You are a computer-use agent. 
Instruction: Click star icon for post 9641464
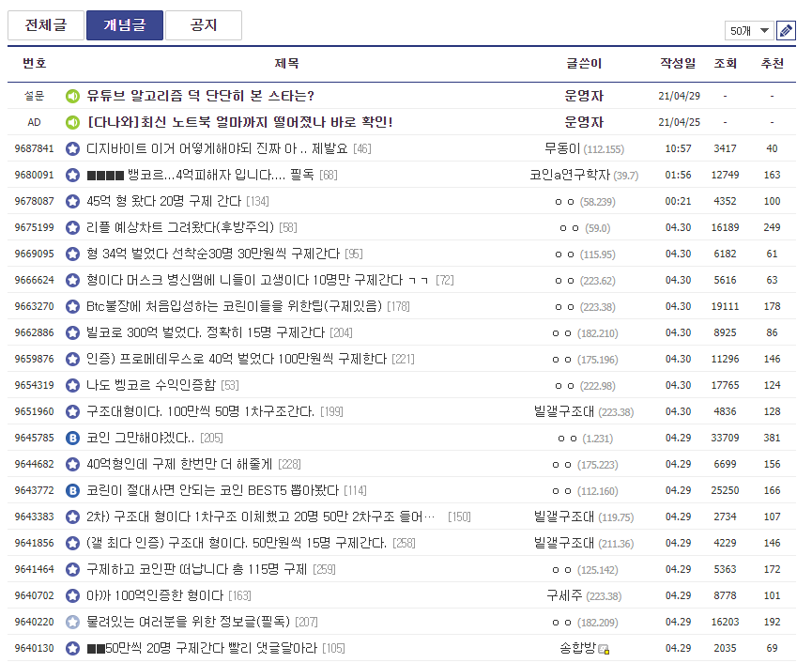click(x=72, y=570)
